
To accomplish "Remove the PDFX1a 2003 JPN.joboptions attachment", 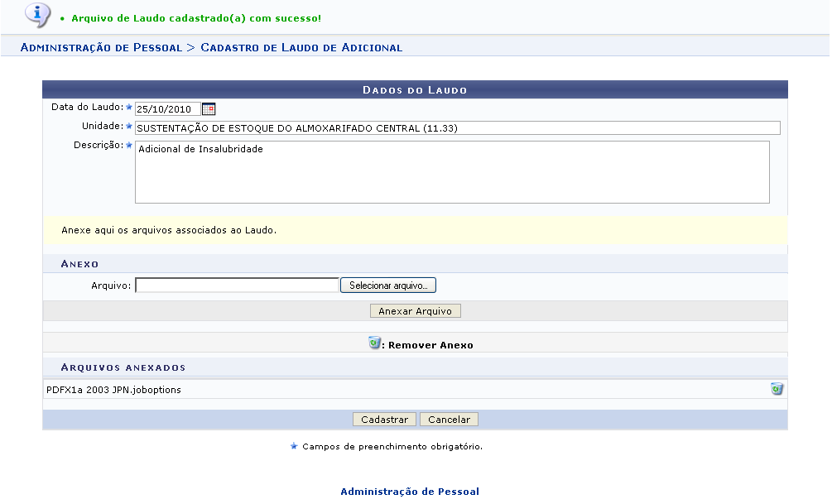I will 777,389.
